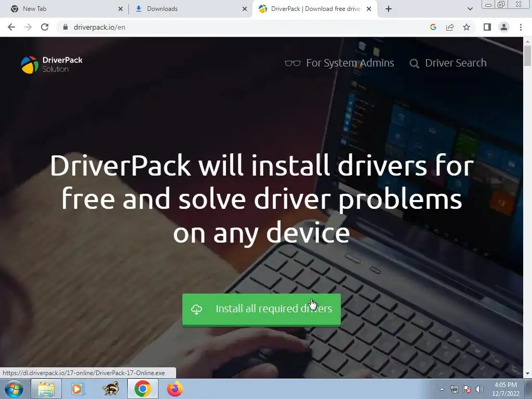Open a new browser tab with plus button
The width and height of the screenshot is (532, 399).
click(389, 9)
